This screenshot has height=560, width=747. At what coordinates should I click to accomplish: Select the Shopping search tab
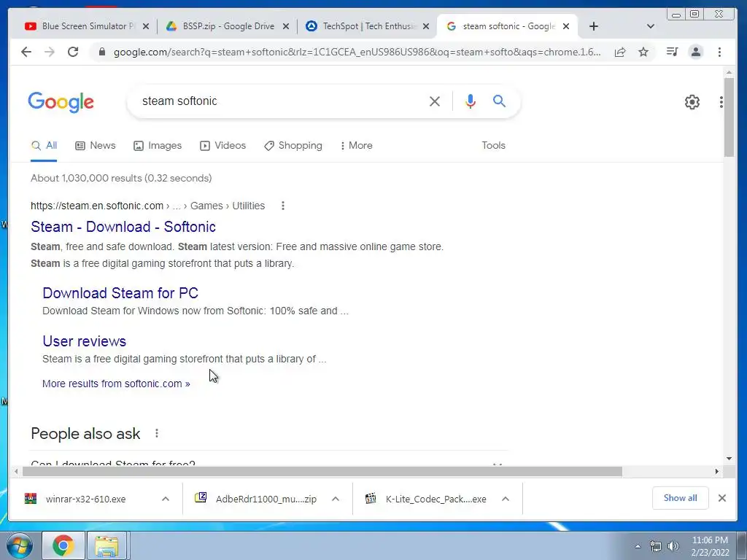tap(293, 146)
